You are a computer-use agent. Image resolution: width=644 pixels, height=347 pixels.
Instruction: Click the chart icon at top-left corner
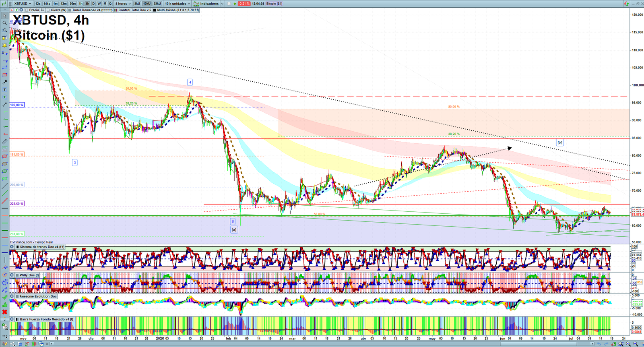click(x=4, y=4)
